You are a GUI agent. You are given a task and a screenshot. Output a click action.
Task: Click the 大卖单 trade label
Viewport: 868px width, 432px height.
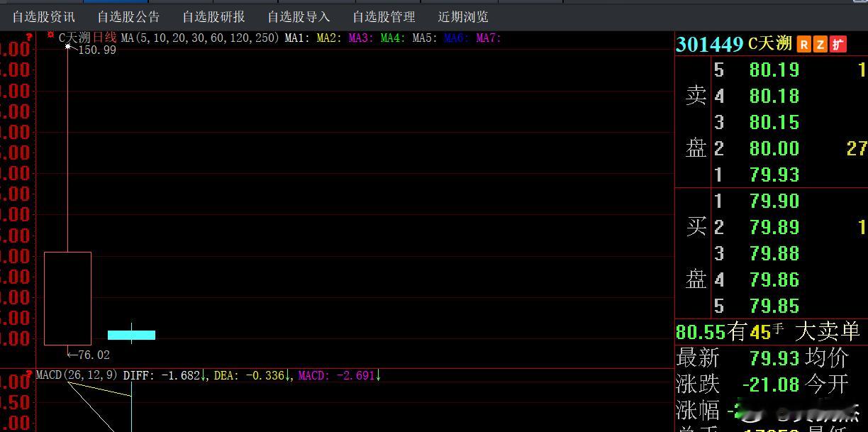point(828,331)
